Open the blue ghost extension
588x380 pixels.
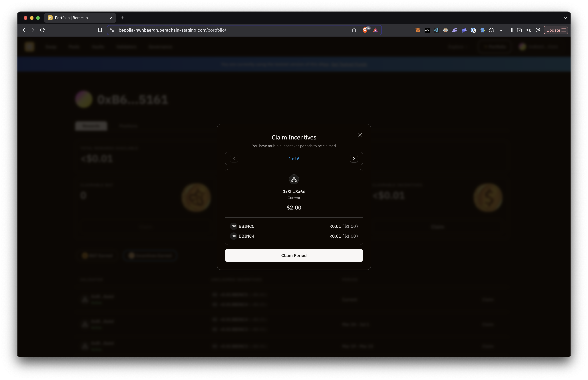pyautogui.click(x=482, y=30)
